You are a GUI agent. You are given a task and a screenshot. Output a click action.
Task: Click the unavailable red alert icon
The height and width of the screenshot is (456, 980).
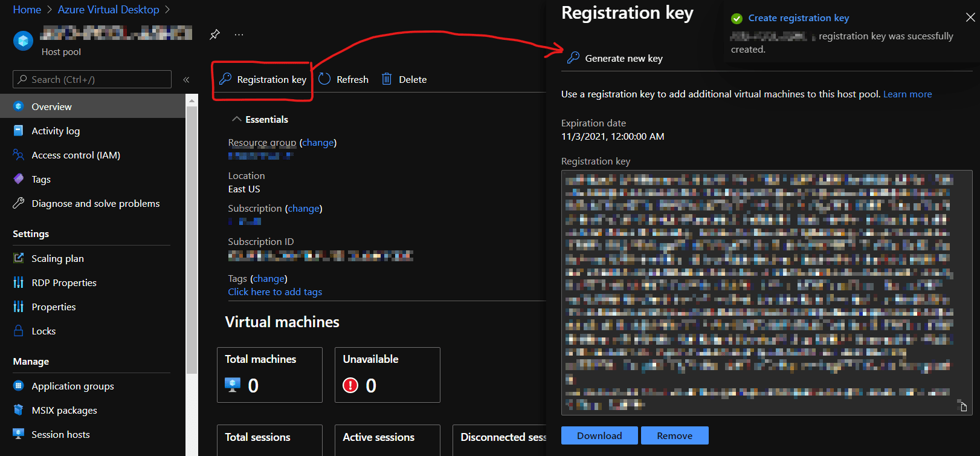[350, 385]
